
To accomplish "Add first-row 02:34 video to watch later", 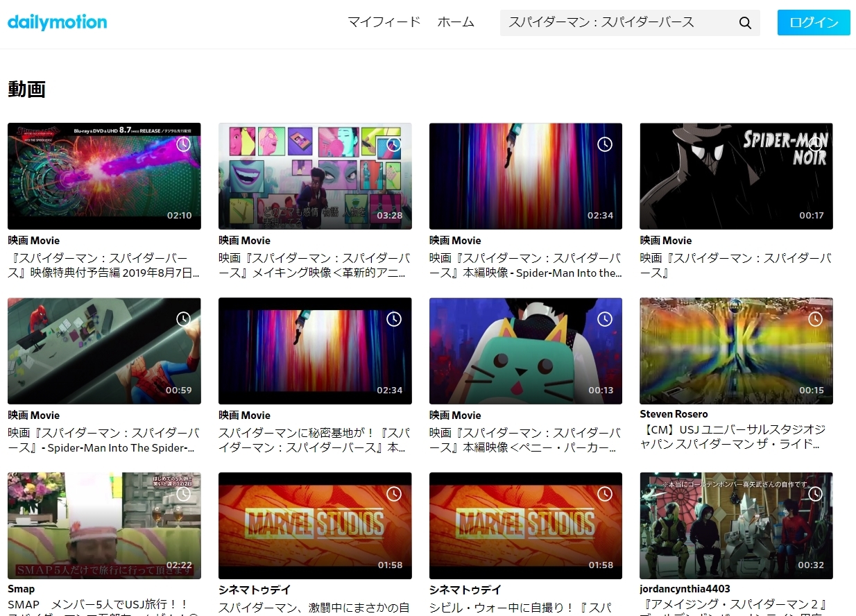I will click(605, 144).
